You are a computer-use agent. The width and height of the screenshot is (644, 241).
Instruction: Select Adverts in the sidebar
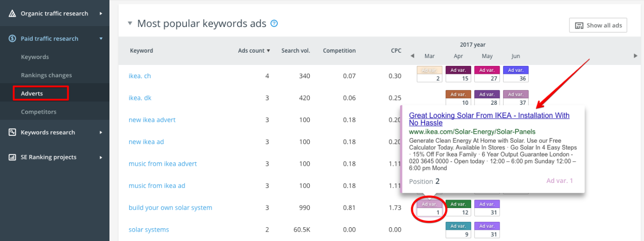(32, 93)
